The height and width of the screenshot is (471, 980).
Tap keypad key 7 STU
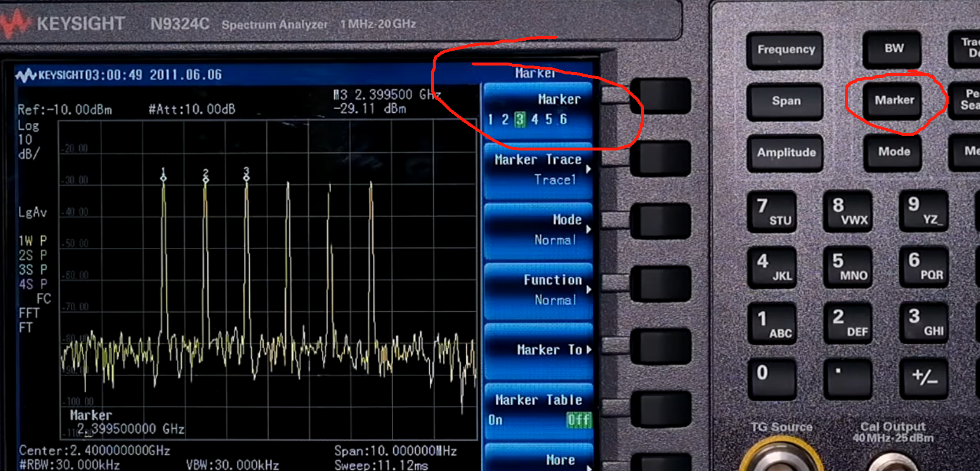tap(773, 212)
